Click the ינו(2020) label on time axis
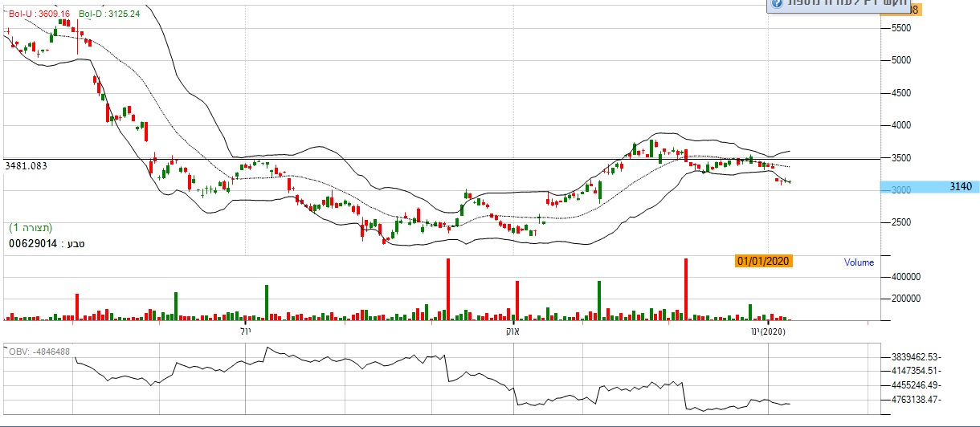Image resolution: width=980 pixels, height=427 pixels. click(x=767, y=331)
